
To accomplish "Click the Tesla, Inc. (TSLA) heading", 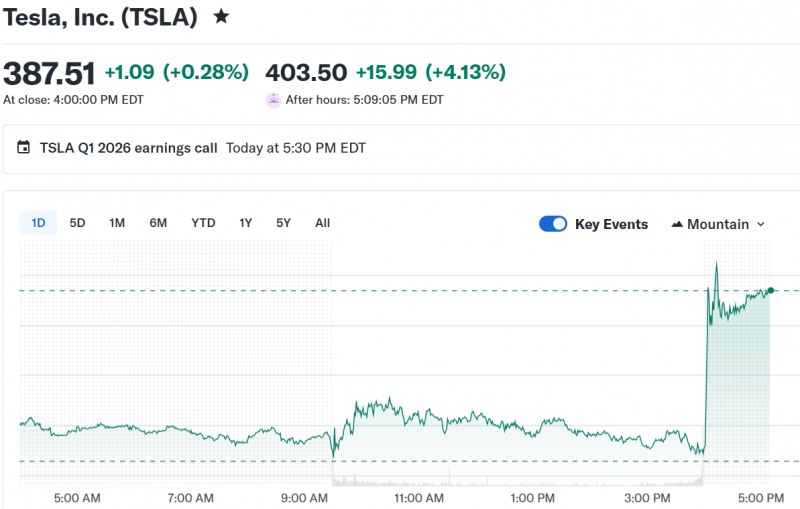I will click(x=99, y=17).
